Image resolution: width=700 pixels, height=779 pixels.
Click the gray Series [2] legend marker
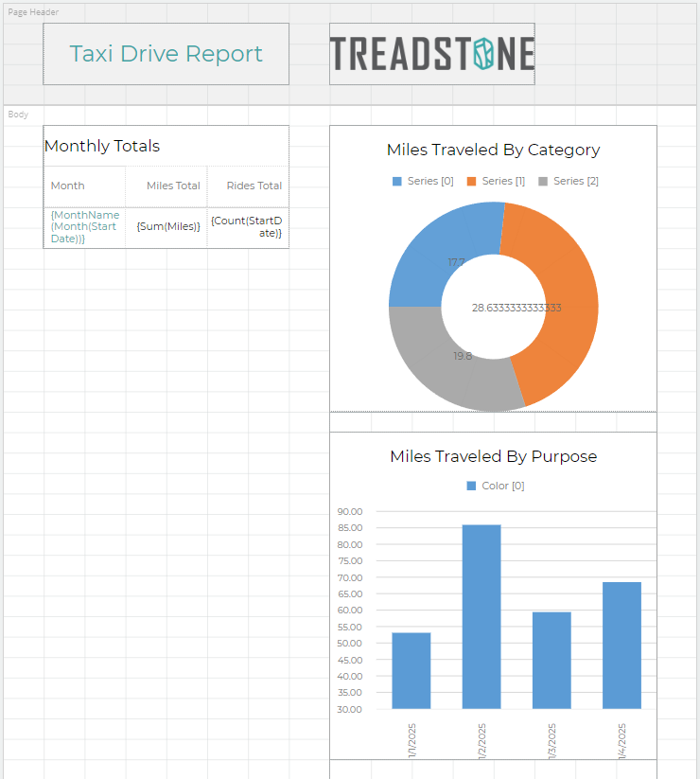(543, 181)
